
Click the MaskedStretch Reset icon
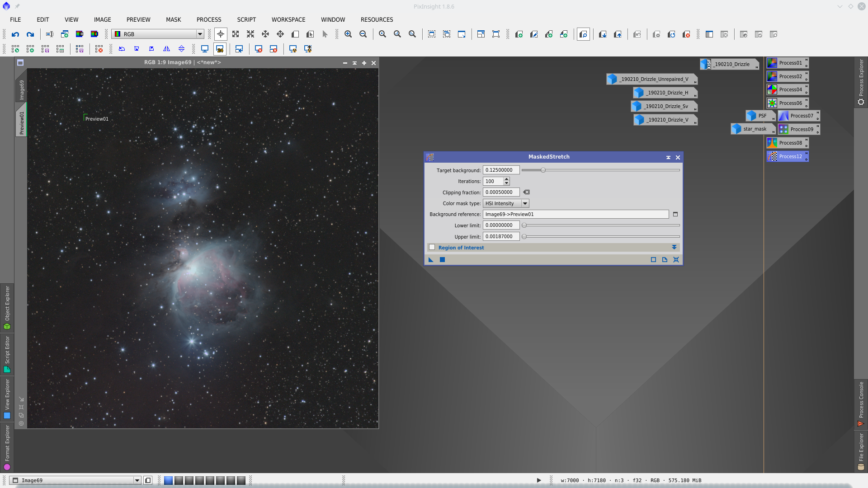pyautogui.click(x=676, y=260)
